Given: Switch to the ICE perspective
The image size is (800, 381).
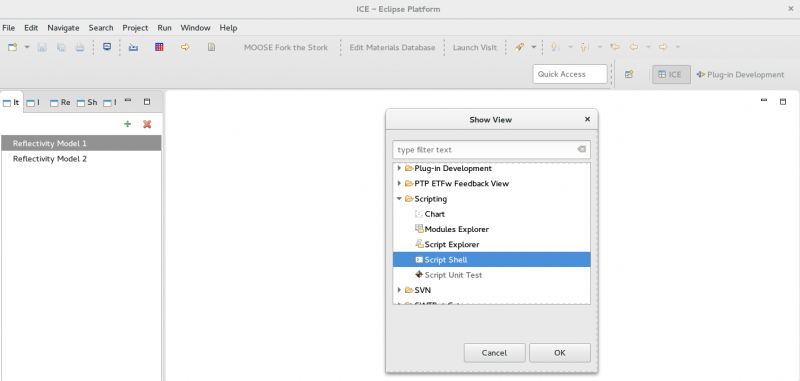Looking at the screenshot, I should [671, 74].
